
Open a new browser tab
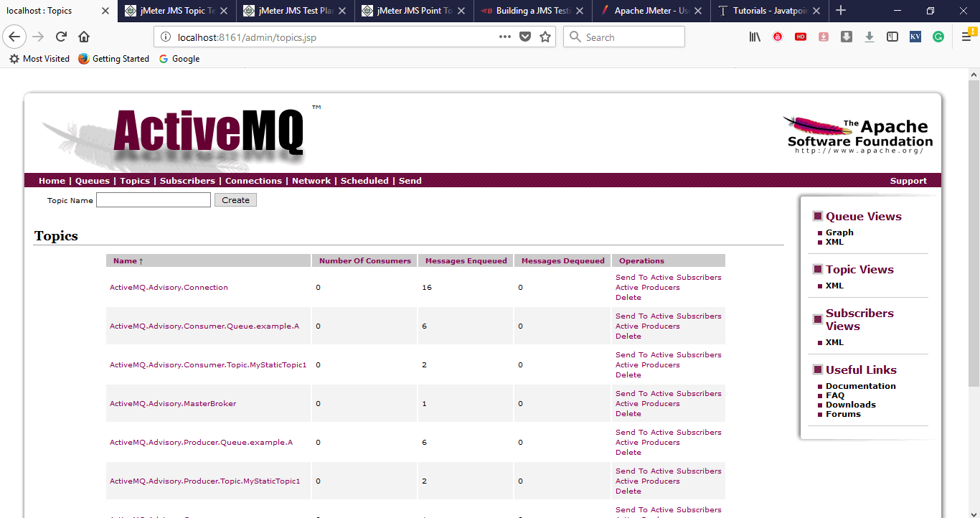click(841, 11)
